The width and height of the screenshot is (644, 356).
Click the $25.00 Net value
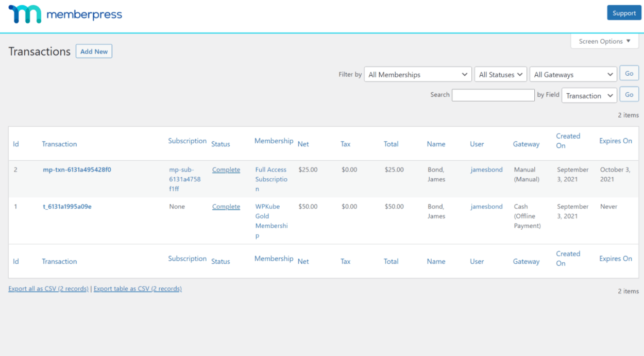[x=308, y=169]
